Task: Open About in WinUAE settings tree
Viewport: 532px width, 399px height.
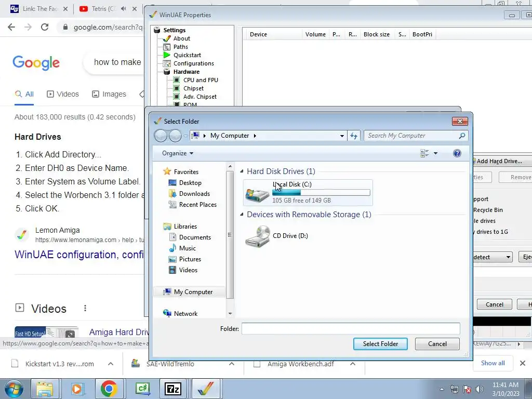Action: pyautogui.click(x=181, y=38)
